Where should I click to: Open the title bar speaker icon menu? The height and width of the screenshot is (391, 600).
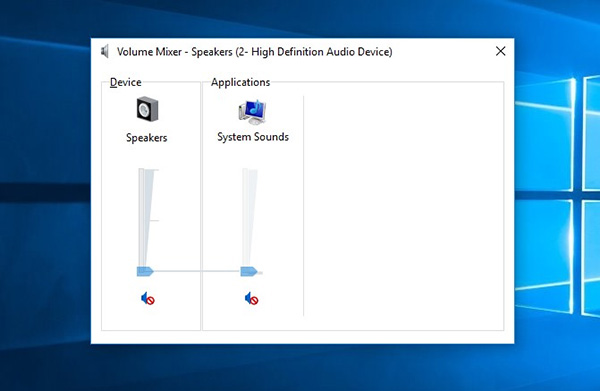tap(105, 51)
